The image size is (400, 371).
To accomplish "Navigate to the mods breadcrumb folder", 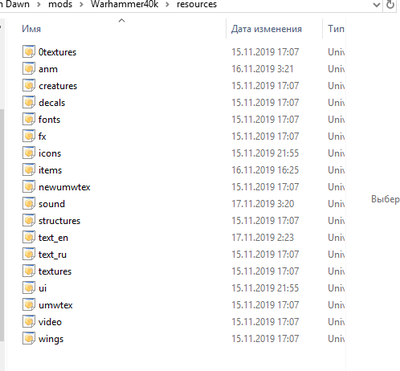I will pos(60,4).
